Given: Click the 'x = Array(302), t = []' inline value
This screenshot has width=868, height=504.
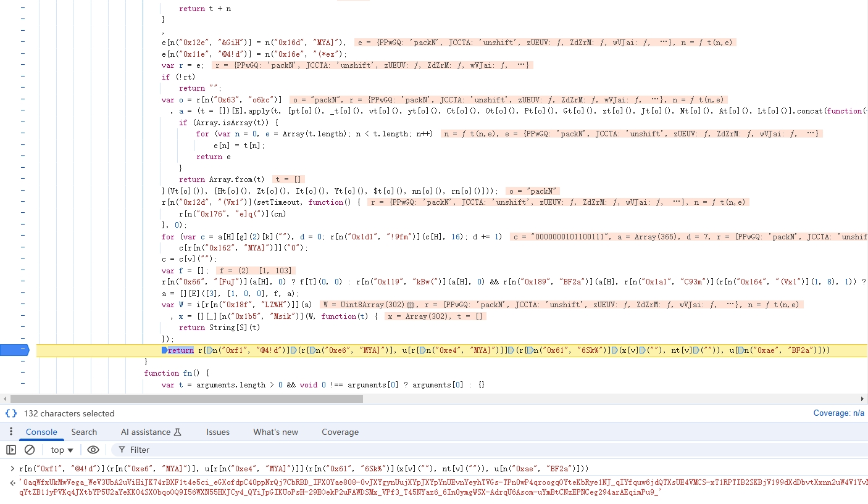Looking at the screenshot, I should (435, 316).
